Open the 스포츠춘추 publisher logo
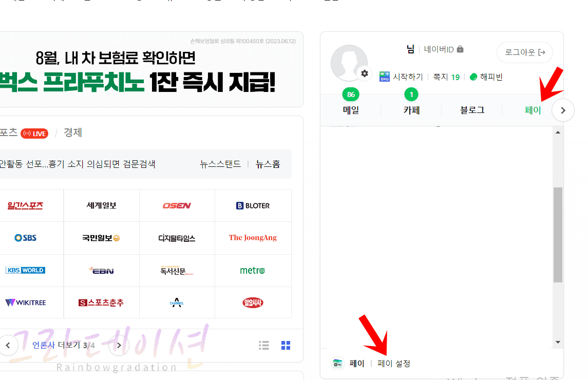Viewport: 588px width, 380px height. [x=101, y=303]
